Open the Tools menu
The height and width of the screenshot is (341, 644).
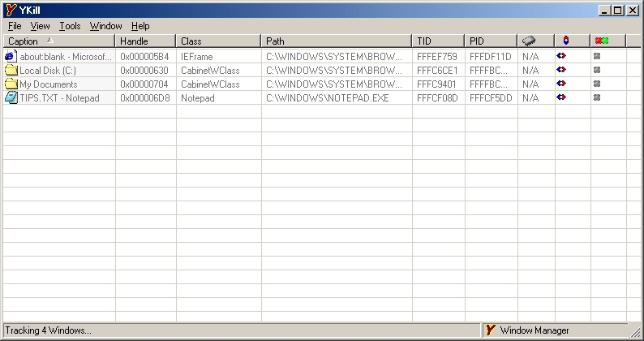pyautogui.click(x=70, y=26)
